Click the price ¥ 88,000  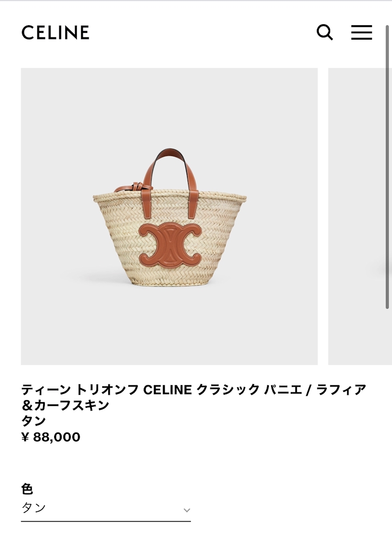click(x=51, y=437)
